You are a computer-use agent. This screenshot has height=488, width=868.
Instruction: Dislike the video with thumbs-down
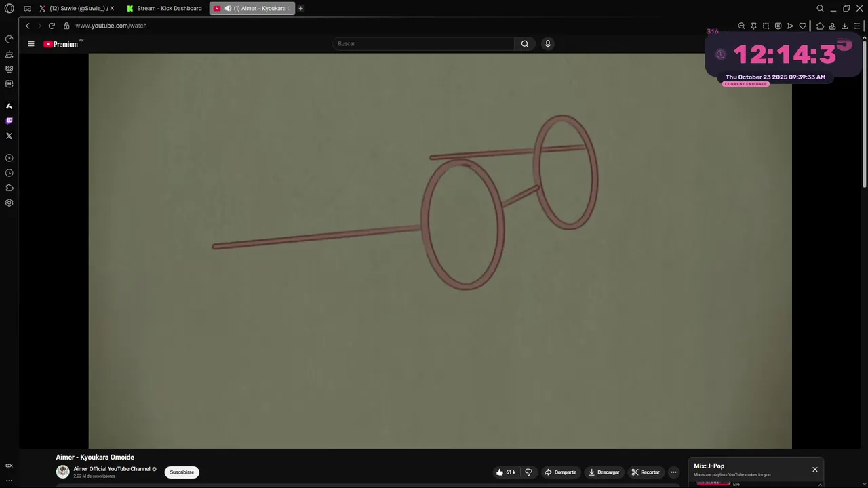pos(529,472)
